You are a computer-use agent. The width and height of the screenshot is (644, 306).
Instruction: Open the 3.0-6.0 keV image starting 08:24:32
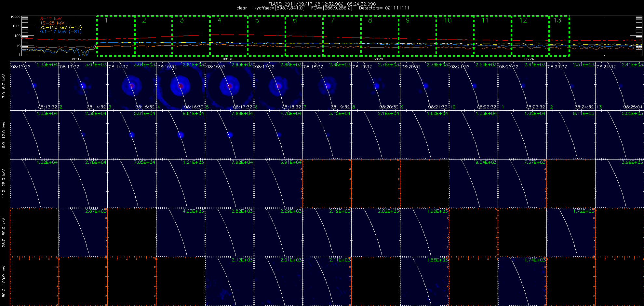coord(620,86)
